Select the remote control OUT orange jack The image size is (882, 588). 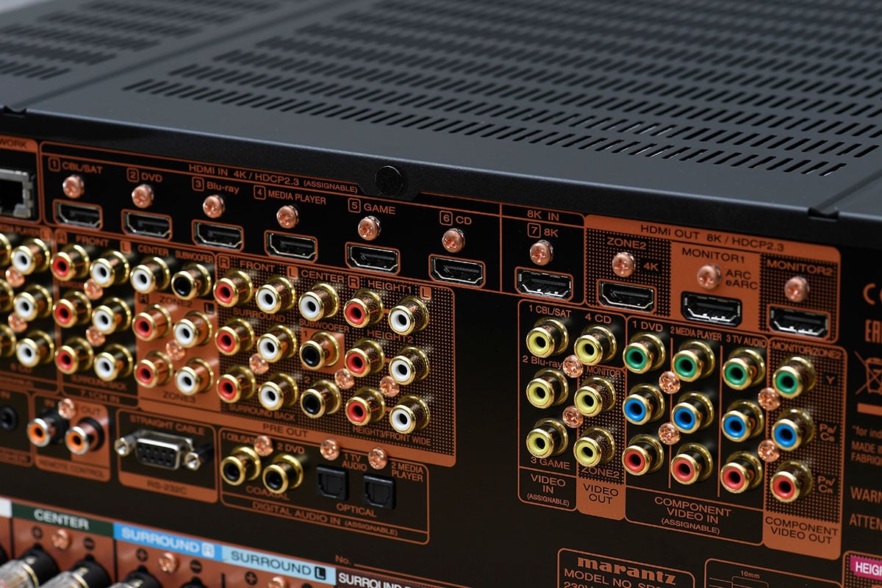[83, 436]
